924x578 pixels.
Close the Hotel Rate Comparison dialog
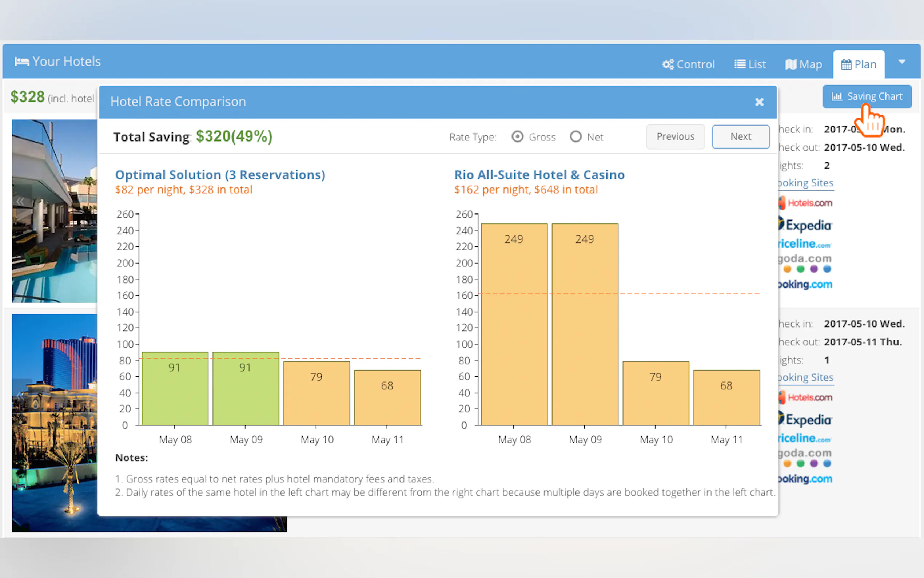pos(759,102)
